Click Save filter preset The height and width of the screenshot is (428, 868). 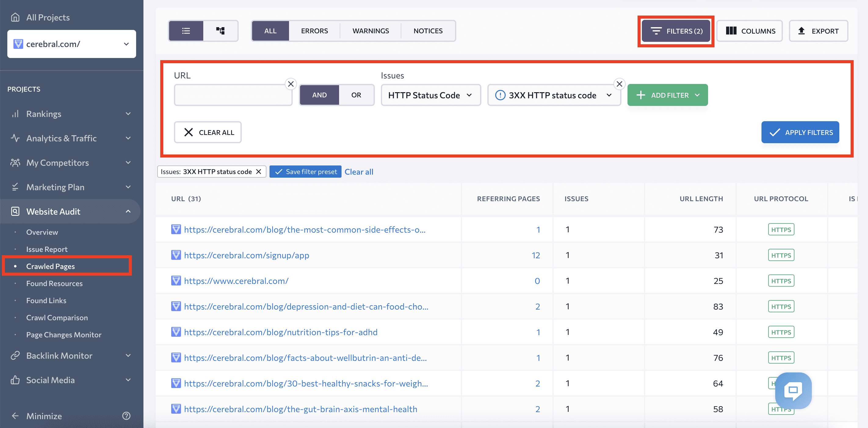click(306, 172)
